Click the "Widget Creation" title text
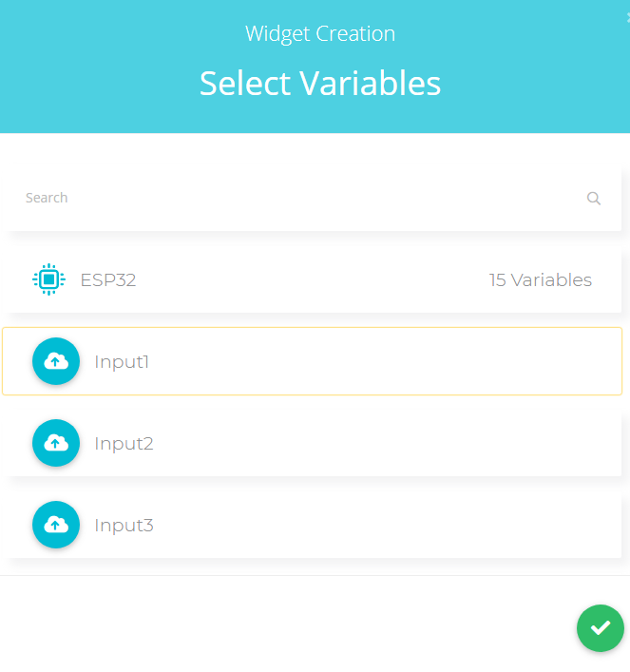This screenshot has width=630, height=672. [320, 34]
